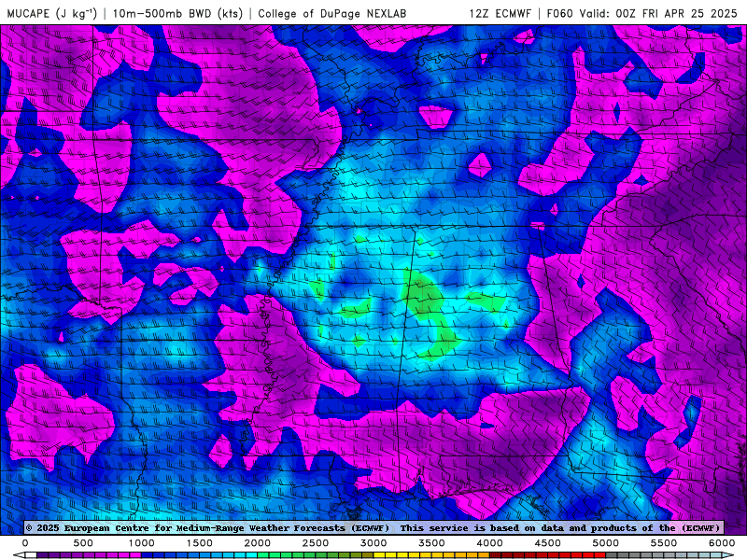The height and width of the screenshot is (560, 747).
Task: Click the 10m-500mb BWD (kts) label
Action: coord(176,13)
